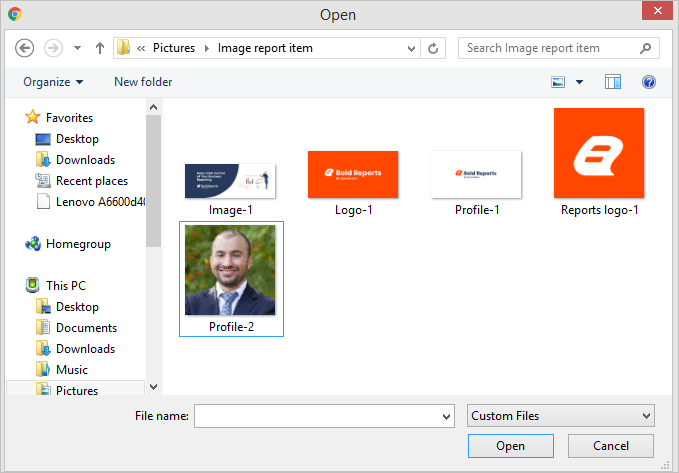Screen dimensions: 679x473
Task: Refresh the Image report item folder
Action: coord(433,48)
